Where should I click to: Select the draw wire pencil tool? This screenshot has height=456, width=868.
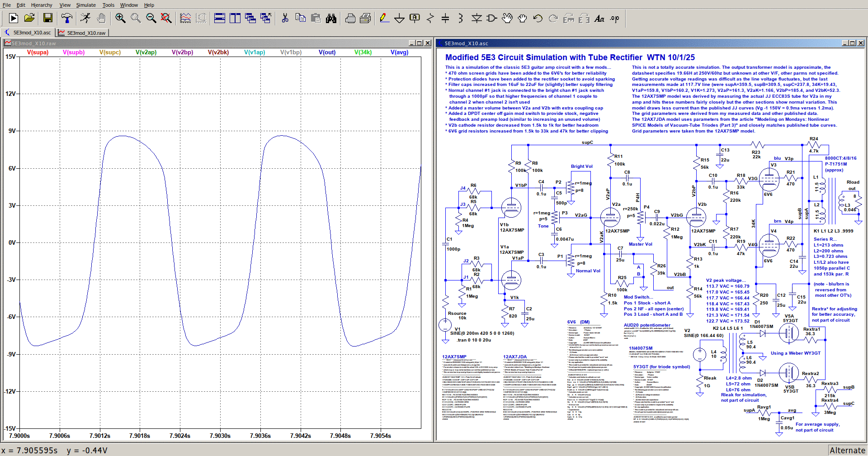(x=384, y=18)
